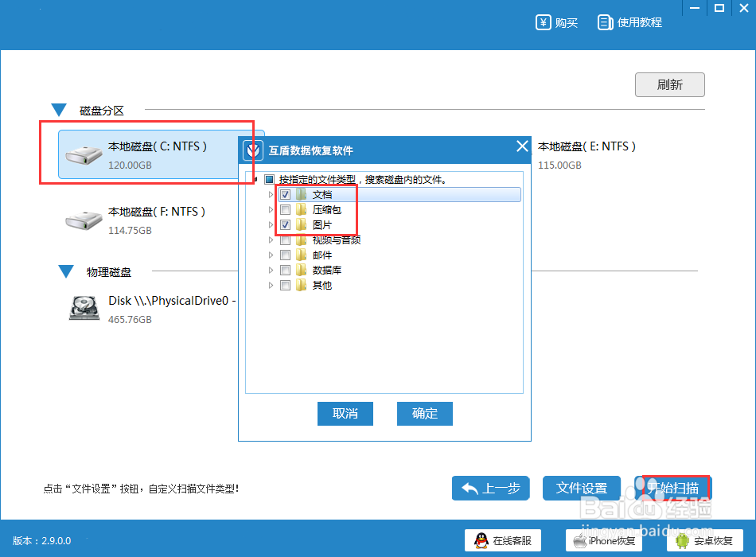This screenshot has width=756, height=557.
Task: Click the Android robot recovery icon
Action: tap(682, 540)
